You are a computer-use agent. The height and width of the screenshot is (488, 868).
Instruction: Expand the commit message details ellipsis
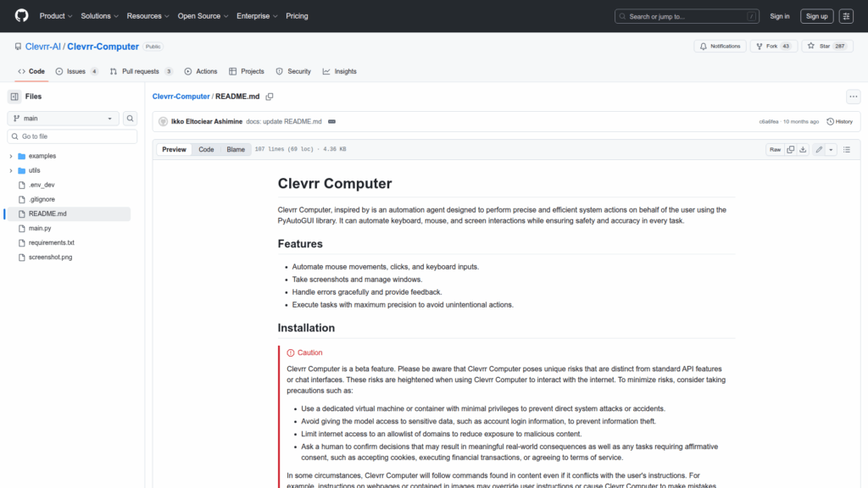[331, 121]
